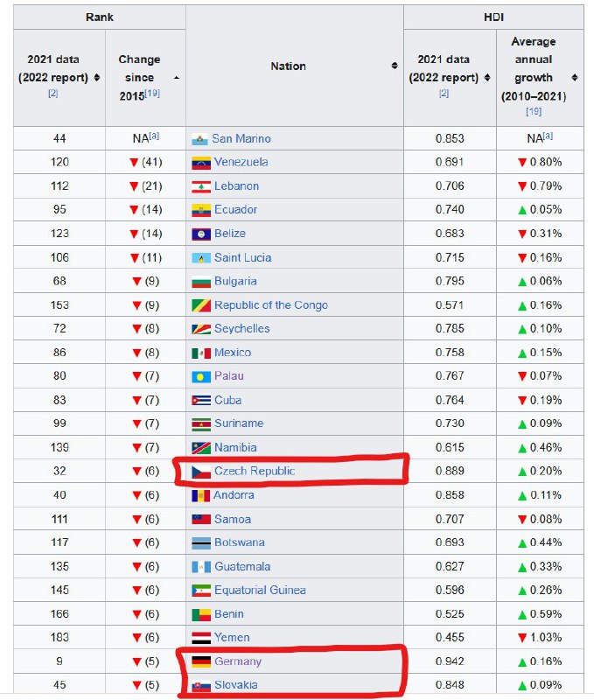Click HDI value 0.889 for Czech Republic
This screenshot has width=594, height=700.
click(450, 472)
